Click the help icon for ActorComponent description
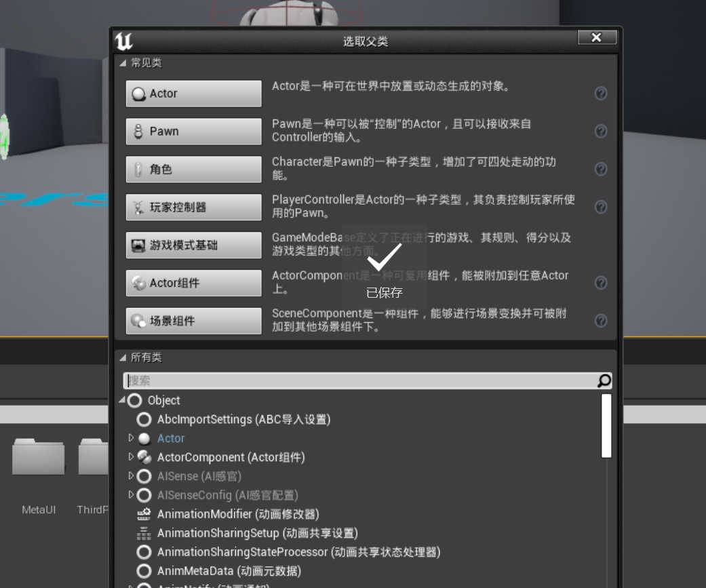706x588 pixels. [600, 283]
